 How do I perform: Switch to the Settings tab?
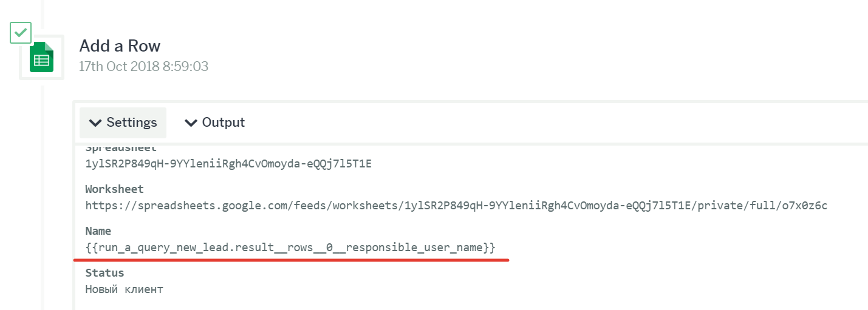[123, 123]
